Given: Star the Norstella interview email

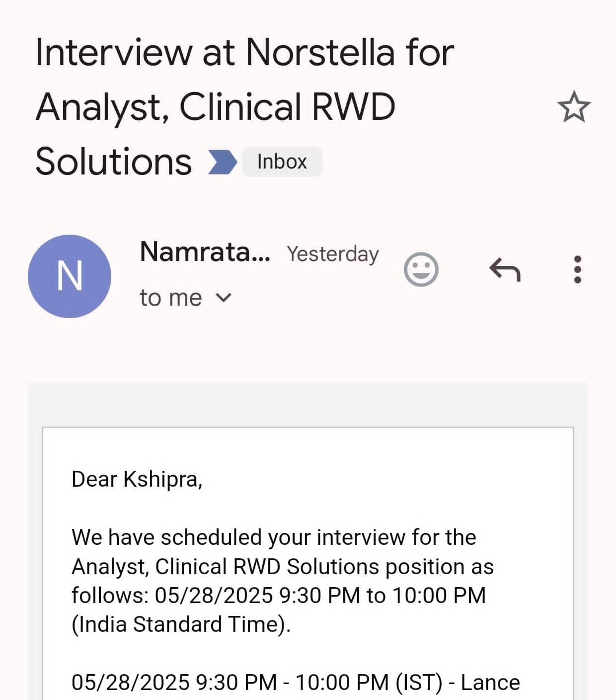Looking at the screenshot, I should click(574, 107).
